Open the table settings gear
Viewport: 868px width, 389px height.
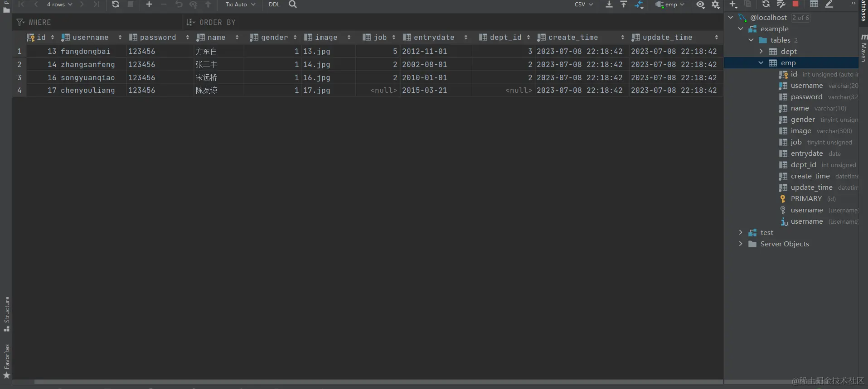(x=716, y=5)
